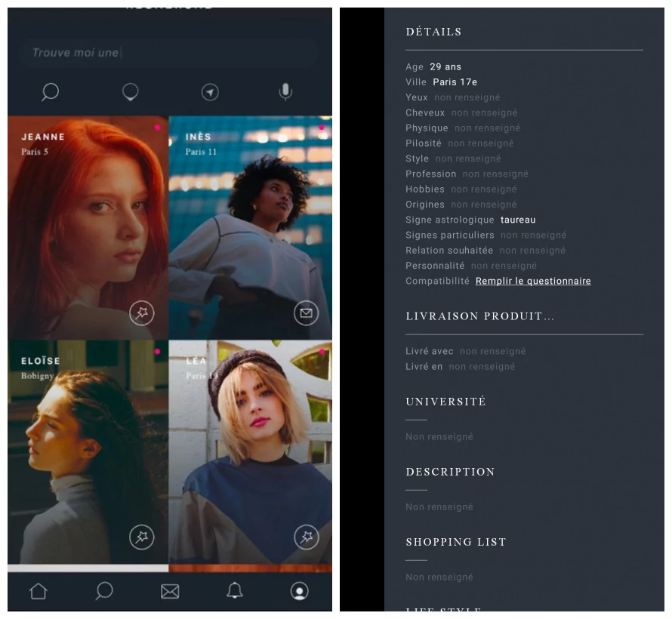Click the 'Bobigny' location under Eloïse
The image size is (672, 619).
point(37,376)
